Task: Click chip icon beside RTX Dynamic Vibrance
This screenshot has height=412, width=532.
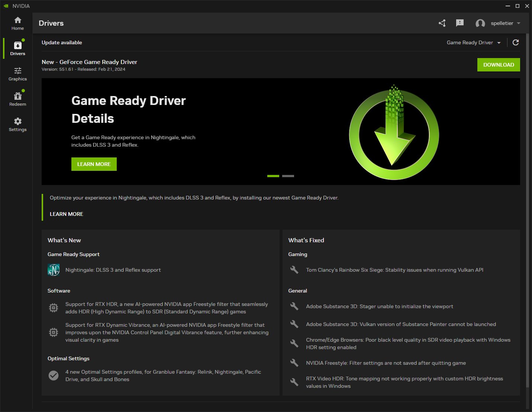Action: 54,332
